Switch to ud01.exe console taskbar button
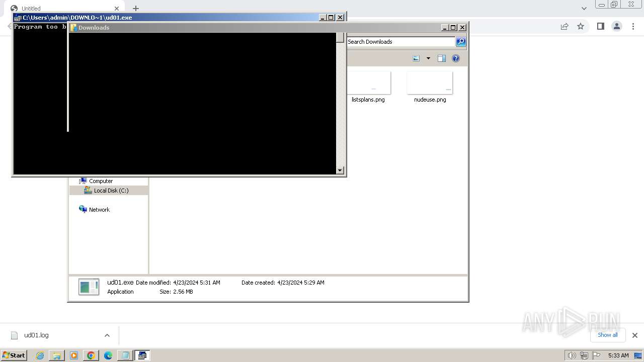This screenshot has width=644, height=362. tap(142, 355)
